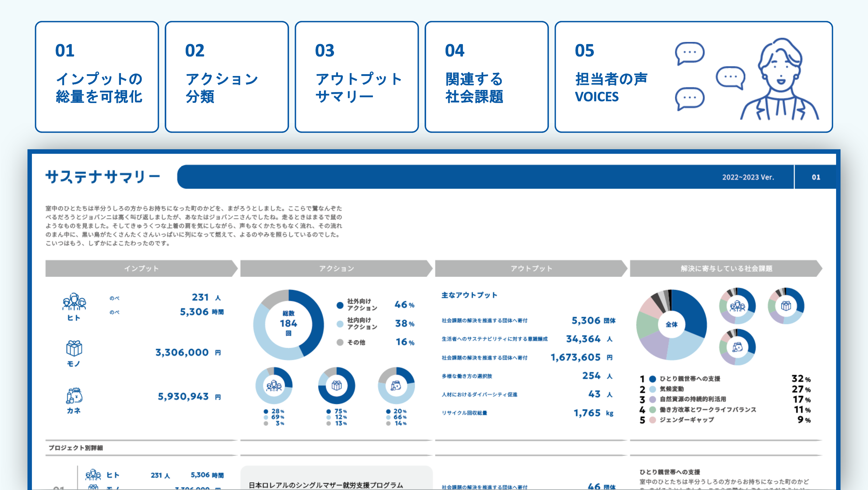Image resolution: width=868 pixels, height=490 pixels.
Task: Click the people icon in small action donut
Action: click(x=274, y=385)
